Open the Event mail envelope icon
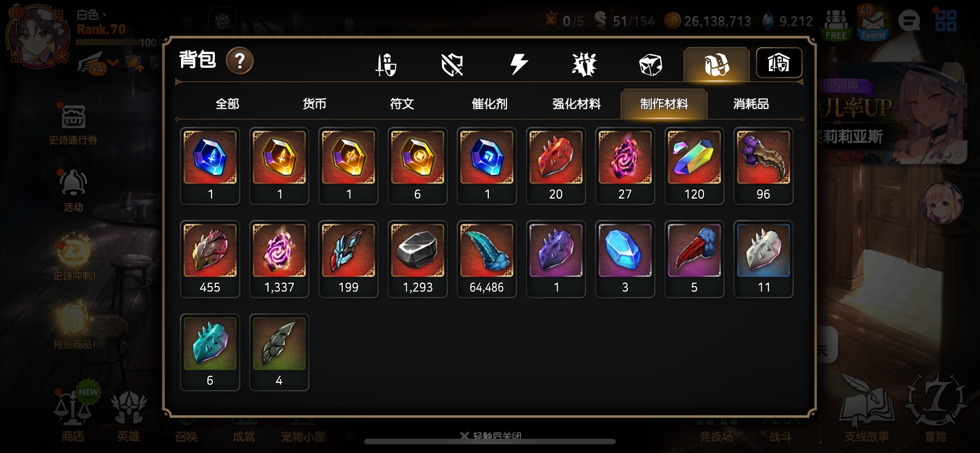The height and width of the screenshot is (453, 980). click(x=873, y=24)
